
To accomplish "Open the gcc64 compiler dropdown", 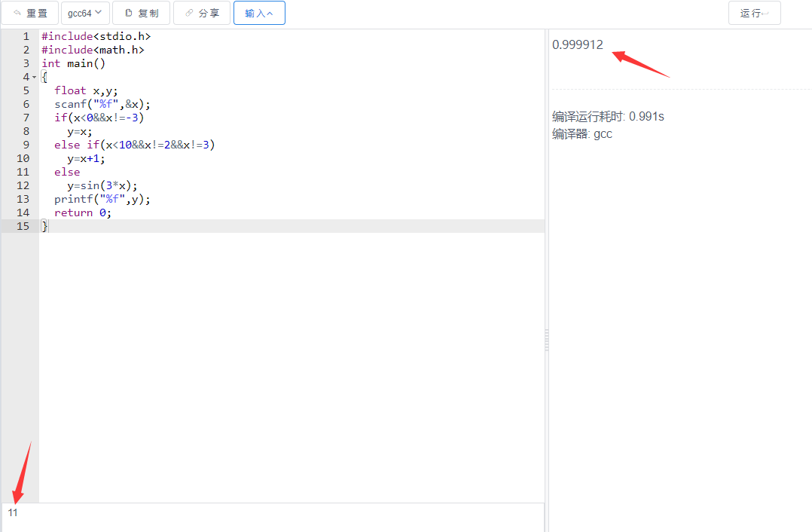I will point(85,13).
